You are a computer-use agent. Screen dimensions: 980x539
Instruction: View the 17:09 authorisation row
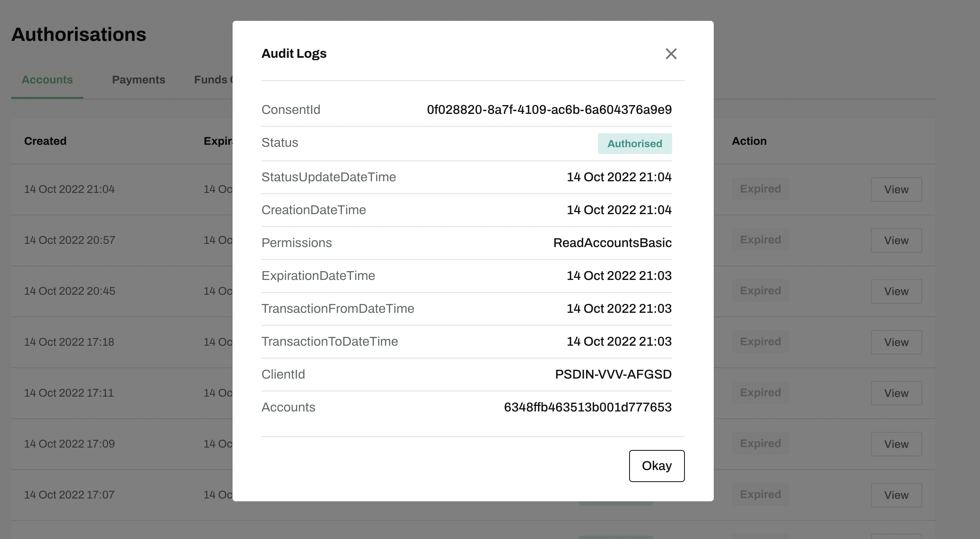click(x=896, y=444)
